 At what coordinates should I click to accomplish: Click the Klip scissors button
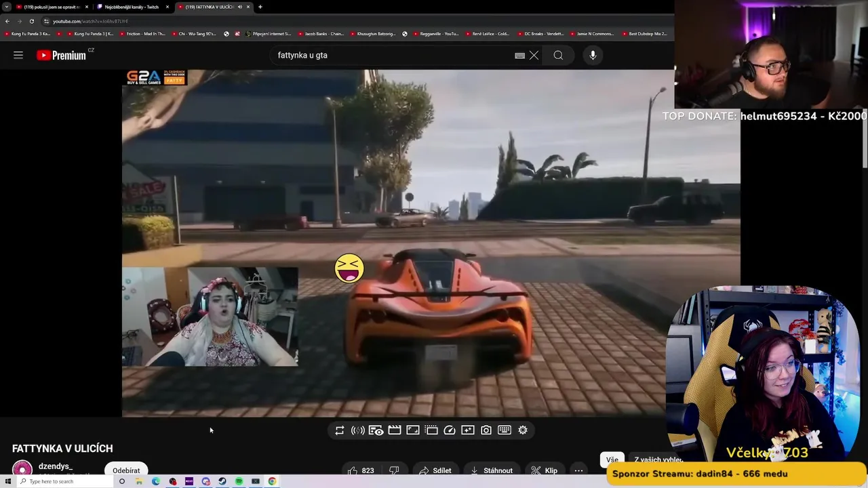[x=545, y=470]
